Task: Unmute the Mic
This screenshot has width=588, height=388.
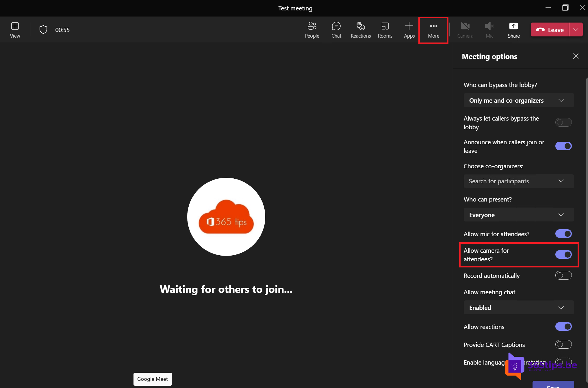Action: [489, 30]
